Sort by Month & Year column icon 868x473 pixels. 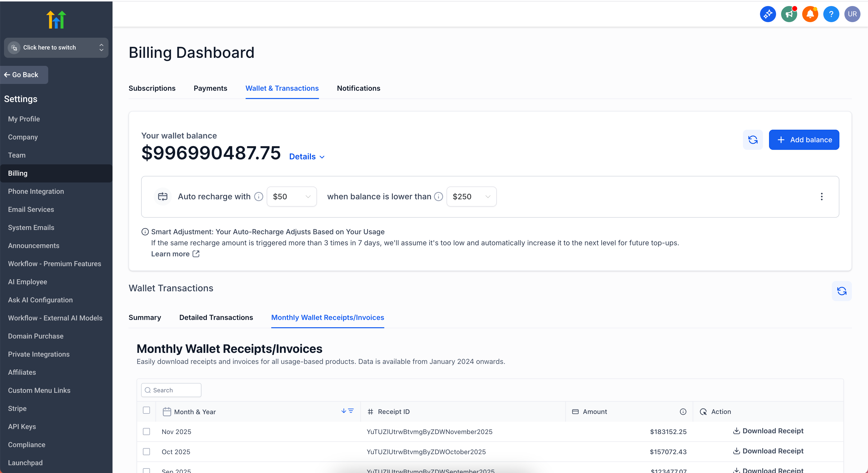347,411
